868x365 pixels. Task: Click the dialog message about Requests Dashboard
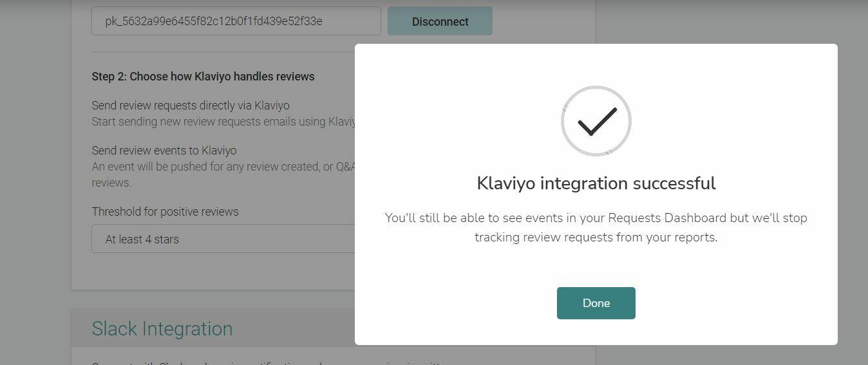coord(596,227)
